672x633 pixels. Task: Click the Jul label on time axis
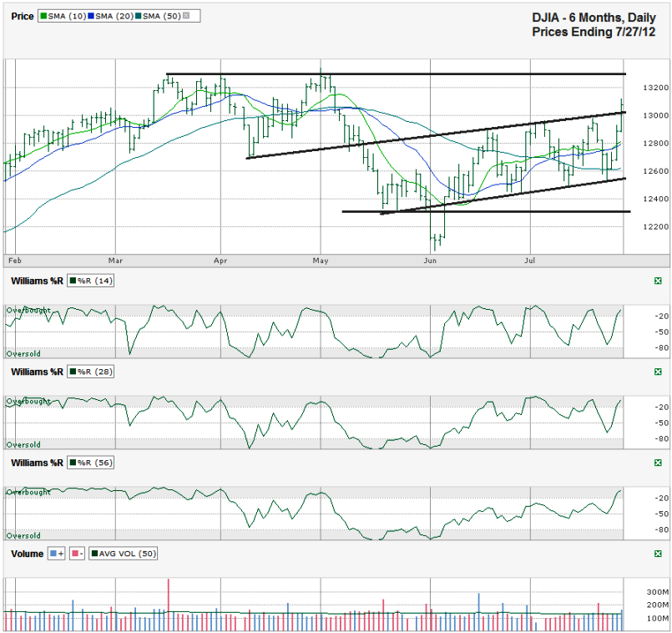[530, 261]
